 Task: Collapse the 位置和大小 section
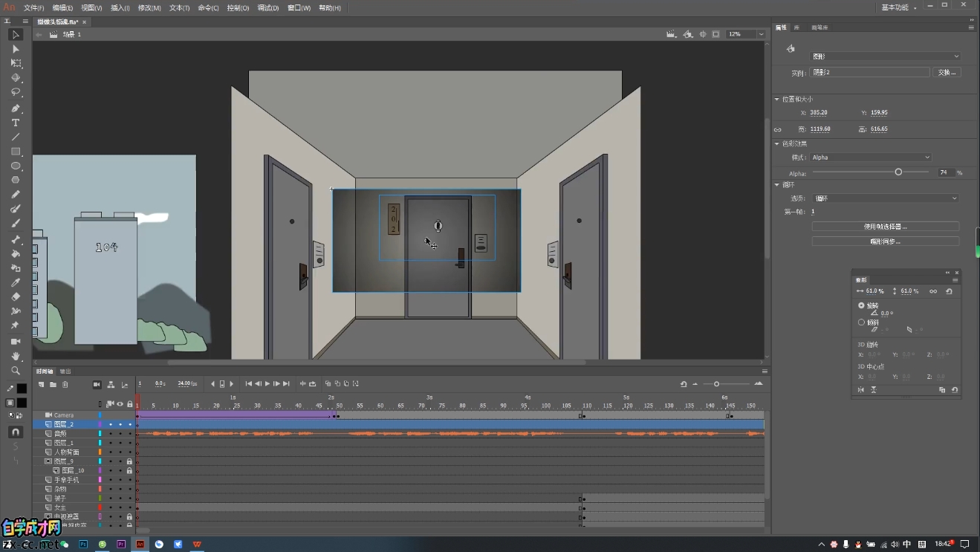(x=777, y=99)
